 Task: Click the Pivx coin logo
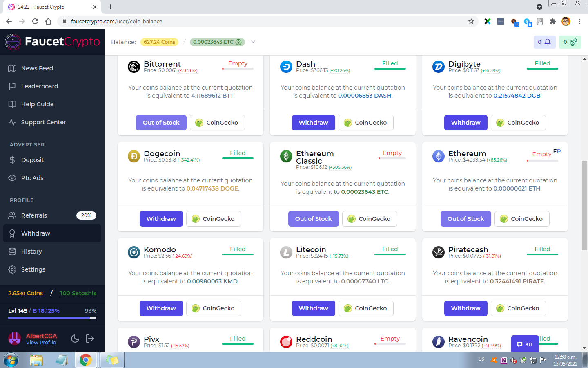(x=134, y=341)
